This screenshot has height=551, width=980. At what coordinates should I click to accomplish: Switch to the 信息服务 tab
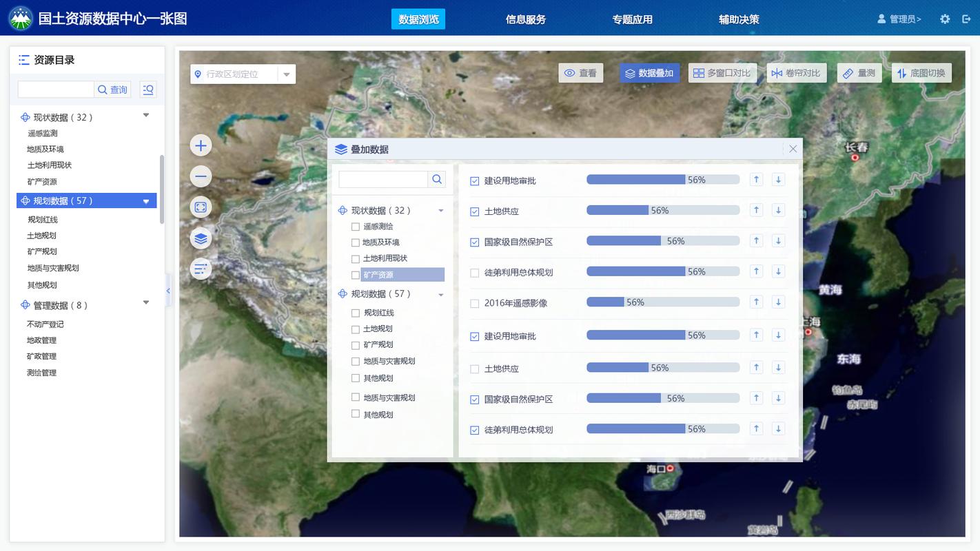[525, 19]
